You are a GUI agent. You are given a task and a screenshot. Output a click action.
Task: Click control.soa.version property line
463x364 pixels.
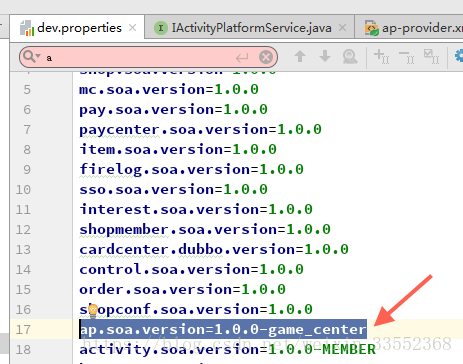click(x=191, y=270)
